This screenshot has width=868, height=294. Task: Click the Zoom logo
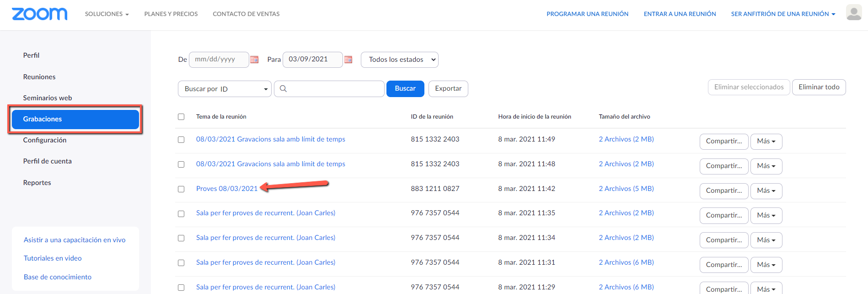[39, 14]
